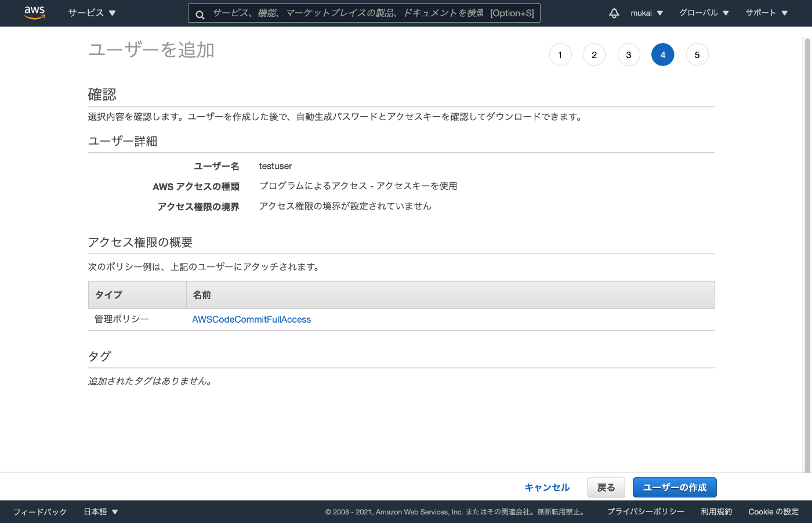812x523 pixels.
Task: Click the 戻る button
Action: (606, 488)
